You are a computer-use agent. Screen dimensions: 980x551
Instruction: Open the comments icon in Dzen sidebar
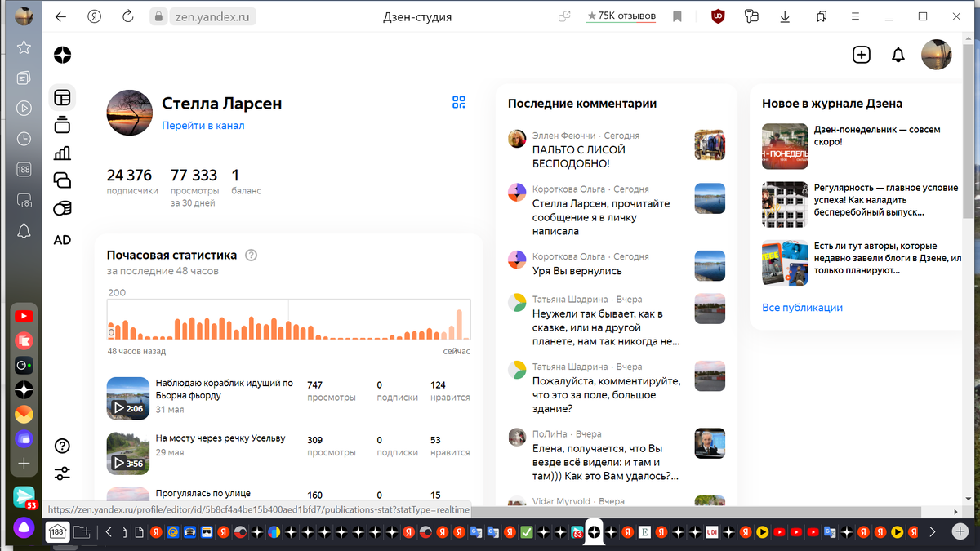click(62, 180)
